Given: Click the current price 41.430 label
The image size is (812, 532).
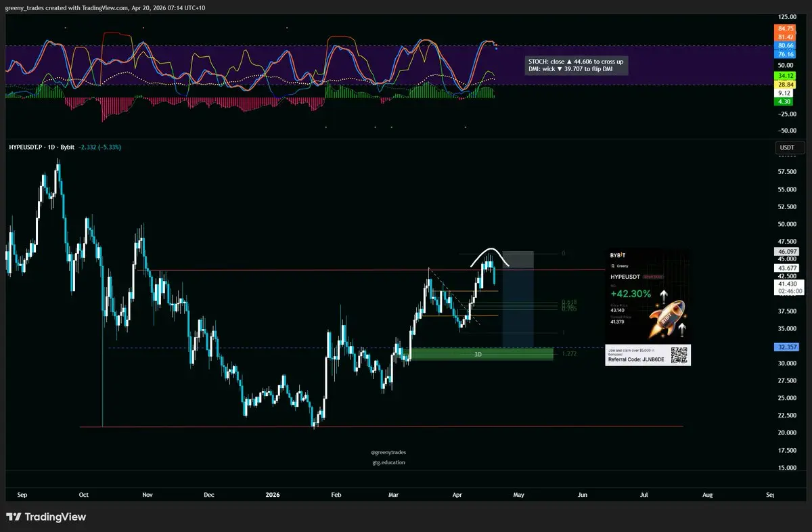Looking at the screenshot, I should 789,287.
